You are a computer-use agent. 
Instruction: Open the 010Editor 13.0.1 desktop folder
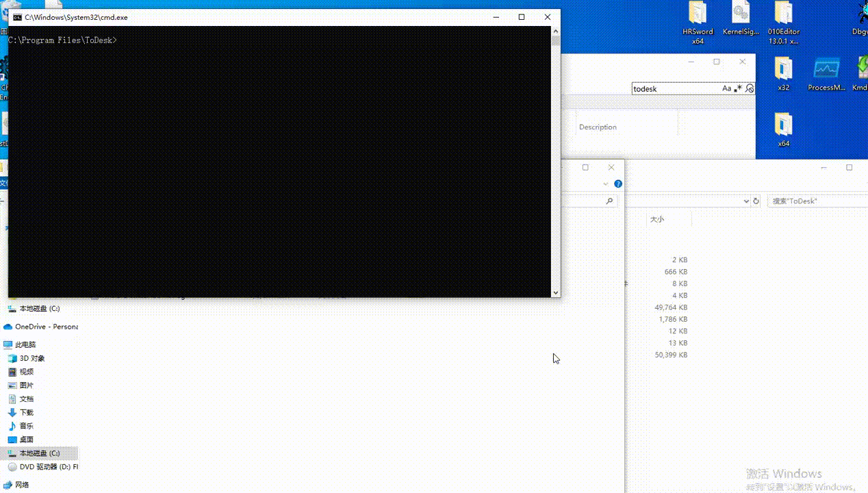(x=784, y=23)
